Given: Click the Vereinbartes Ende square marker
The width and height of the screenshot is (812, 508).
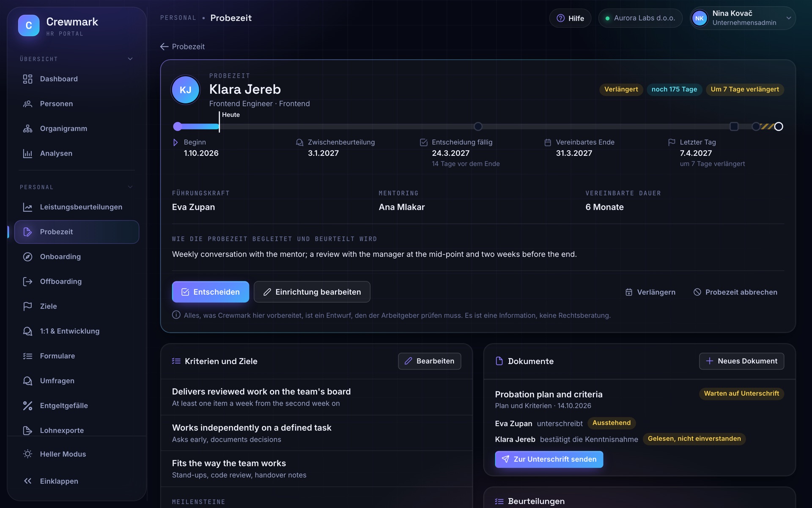Looking at the screenshot, I should [734, 127].
